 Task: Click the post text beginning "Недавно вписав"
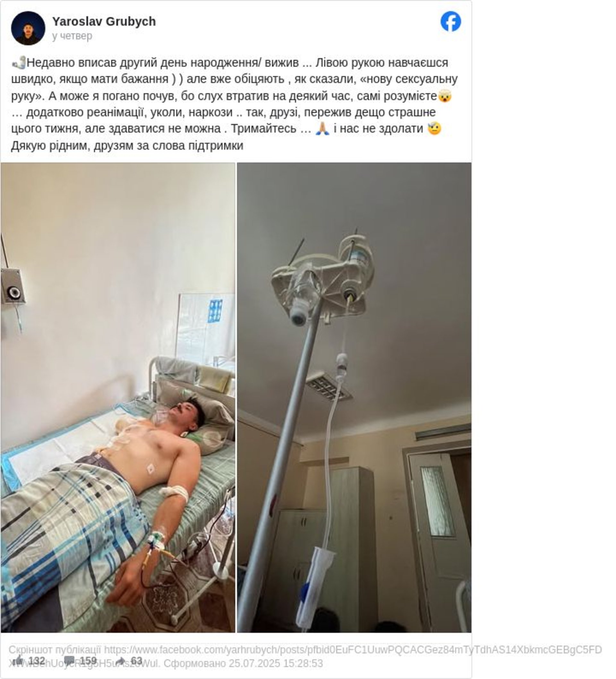[235, 104]
